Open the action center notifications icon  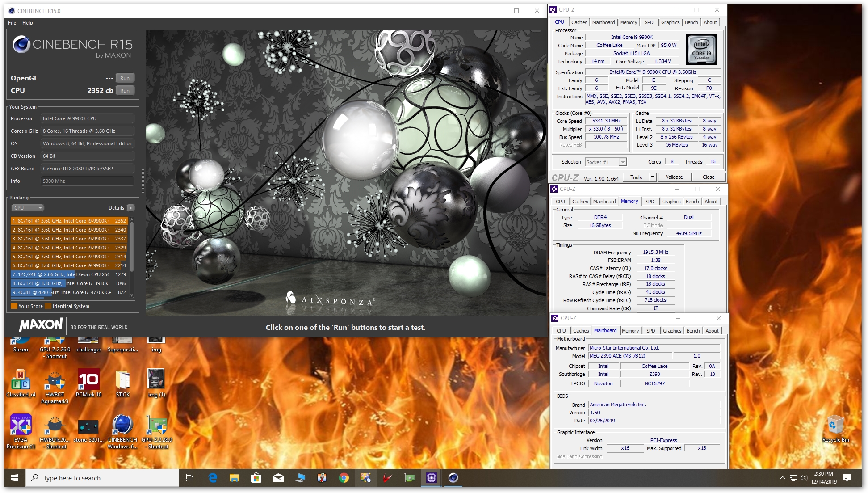point(847,478)
